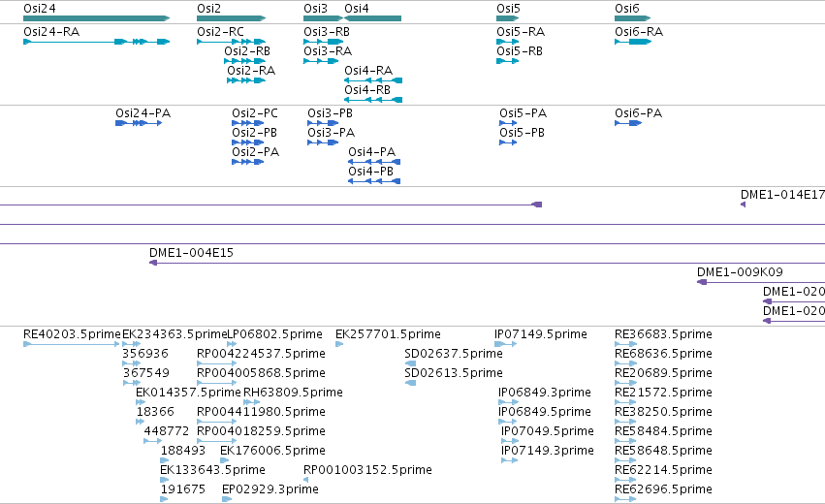The width and height of the screenshot is (825, 504).
Task: Click BAC clone DME1-004E15
Action: [488, 263]
